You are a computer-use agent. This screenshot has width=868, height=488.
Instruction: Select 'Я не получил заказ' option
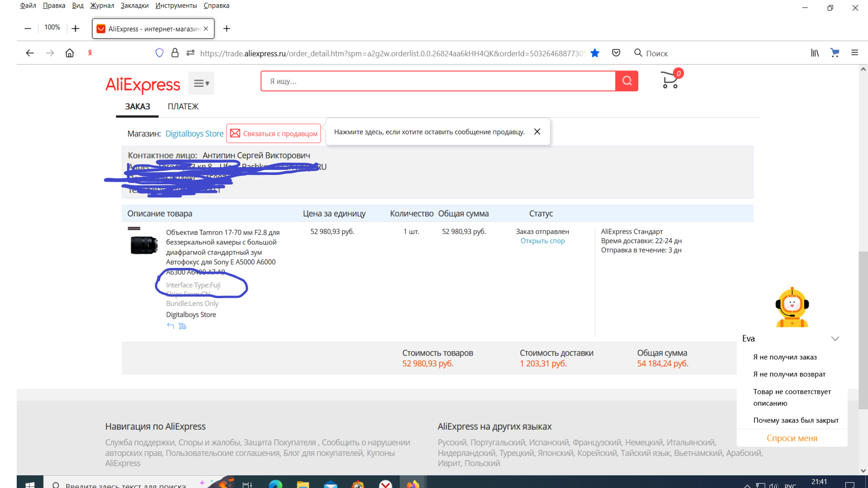coord(785,357)
